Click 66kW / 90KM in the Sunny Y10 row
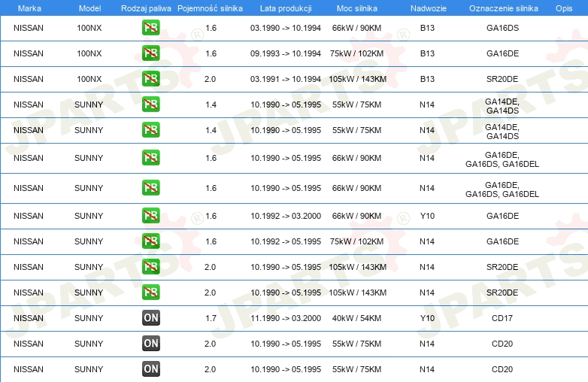Image resolution: width=588 pixels, height=382 pixels. click(356, 216)
